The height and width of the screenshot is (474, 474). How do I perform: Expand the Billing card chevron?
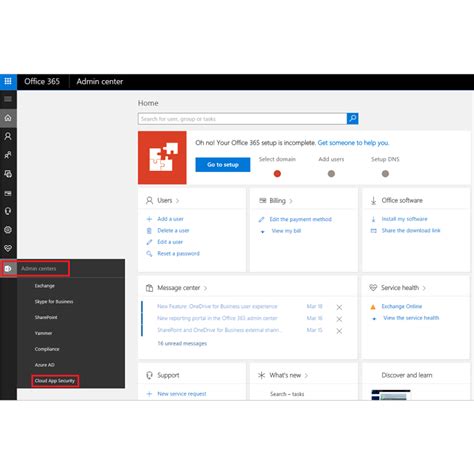tap(291, 201)
